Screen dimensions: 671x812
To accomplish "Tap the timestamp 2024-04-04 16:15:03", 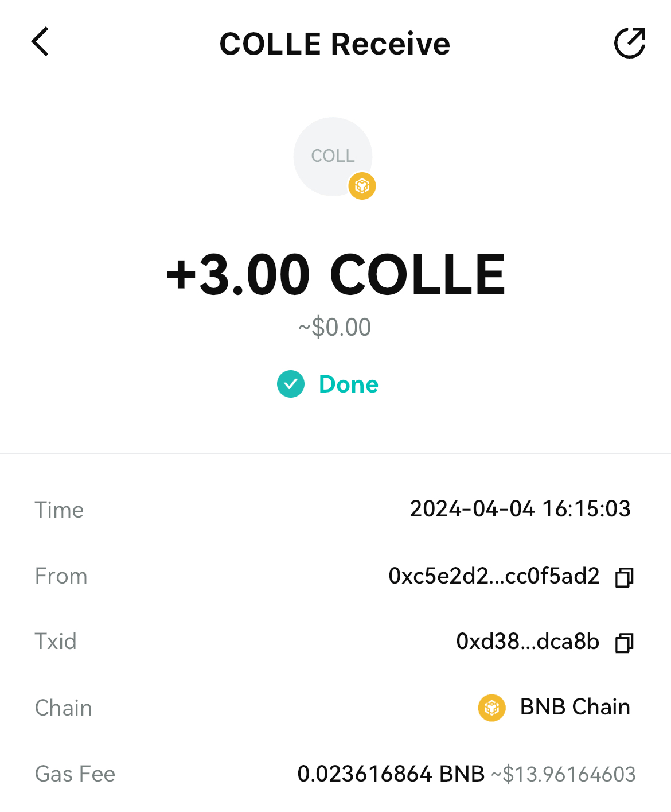I will click(520, 509).
